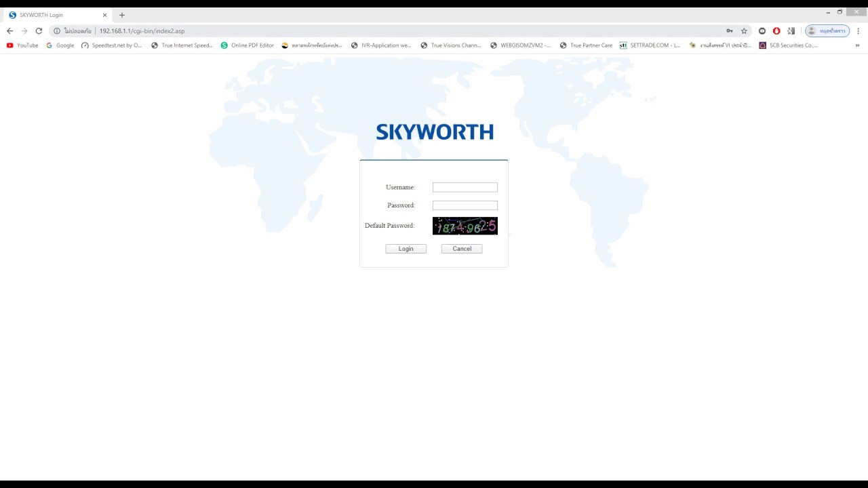Viewport: 868px width, 488px height.
Task: Open SETTRADE.COM bookmark
Action: click(650, 45)
